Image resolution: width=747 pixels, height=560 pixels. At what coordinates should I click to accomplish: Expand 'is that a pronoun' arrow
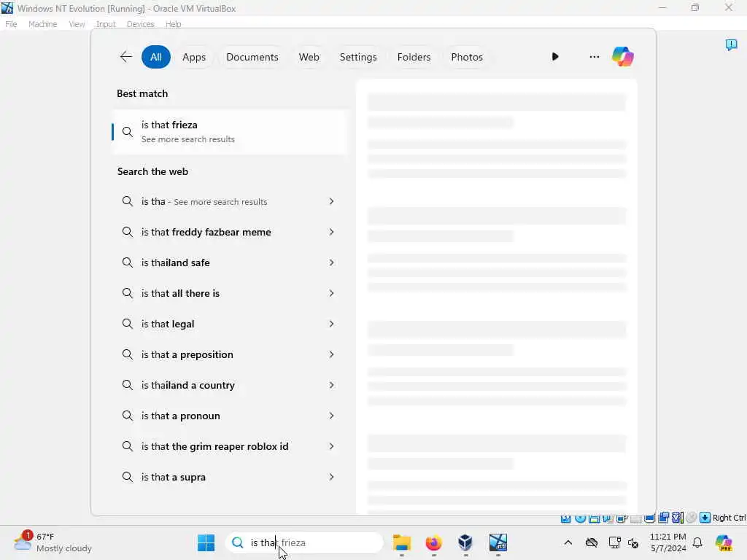(x=332, y=416)
